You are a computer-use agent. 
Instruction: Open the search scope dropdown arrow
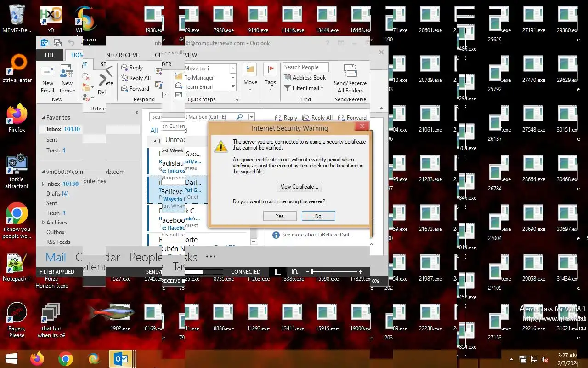tap(251, 117)
